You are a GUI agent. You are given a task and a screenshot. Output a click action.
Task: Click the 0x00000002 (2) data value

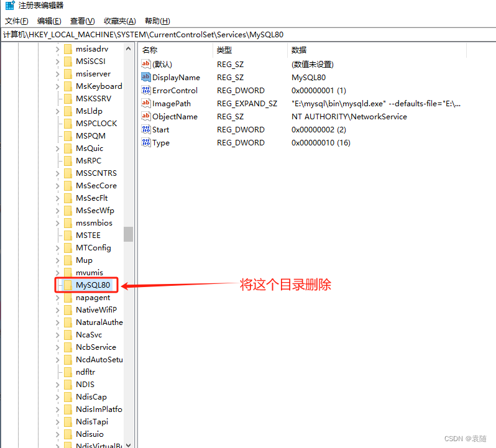(x=318, y=130)
